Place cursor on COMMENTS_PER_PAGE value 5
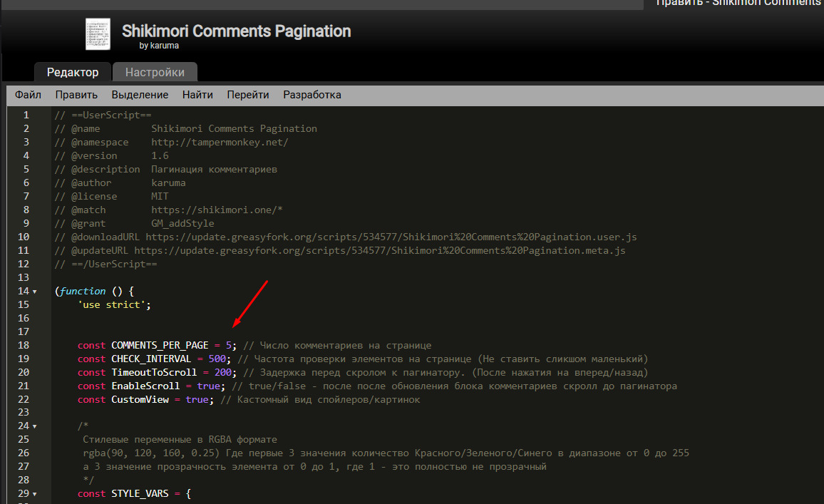824x504 pixels. coord(229,345)
